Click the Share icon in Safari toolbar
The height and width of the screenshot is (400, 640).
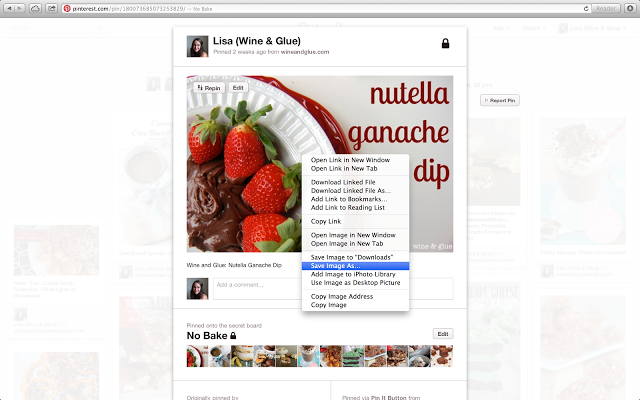pyautogui.click(x=51, y=8)
